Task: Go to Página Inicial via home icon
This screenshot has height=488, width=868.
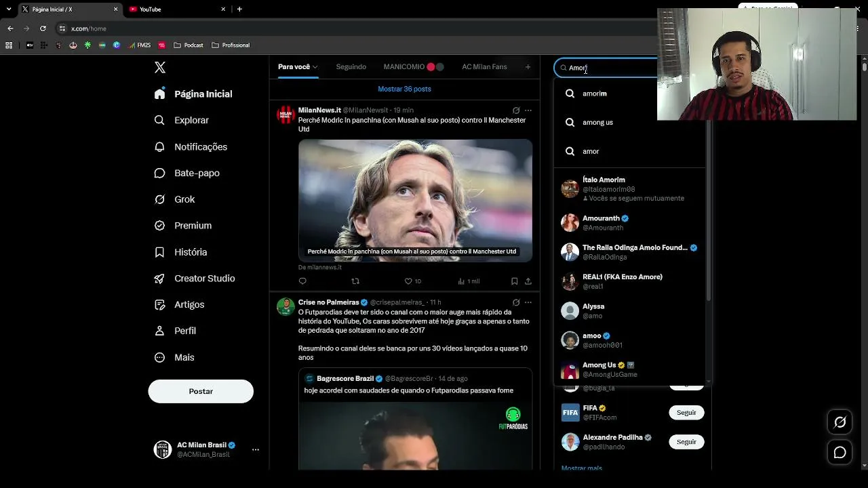Action: click(159, 94)
